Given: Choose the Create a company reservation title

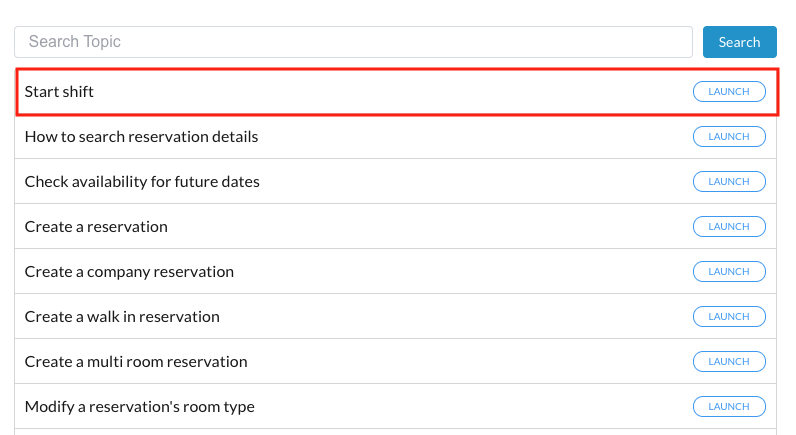Looking at the screenshot, I should click(x=129, y=272).
